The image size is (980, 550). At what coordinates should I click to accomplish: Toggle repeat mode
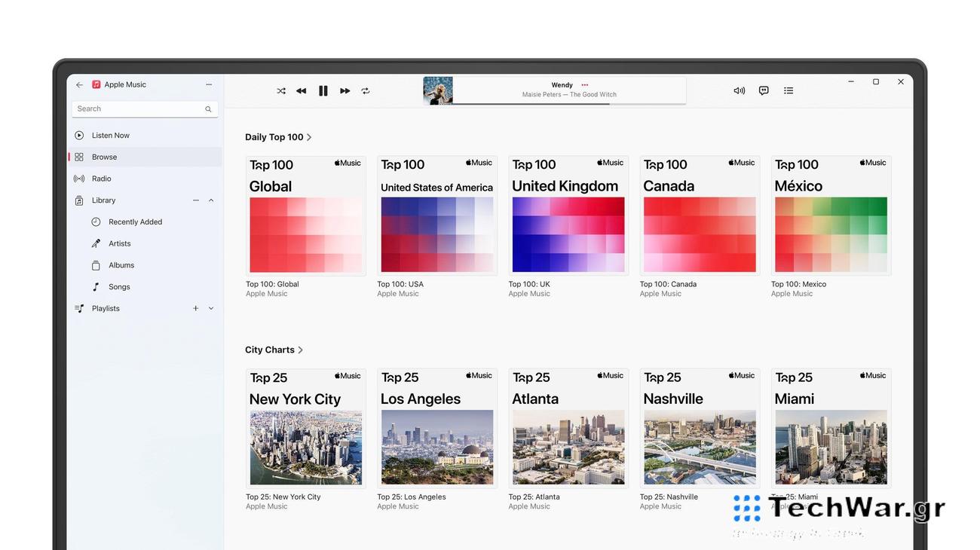pyautogui.click(x=366, y=90)
